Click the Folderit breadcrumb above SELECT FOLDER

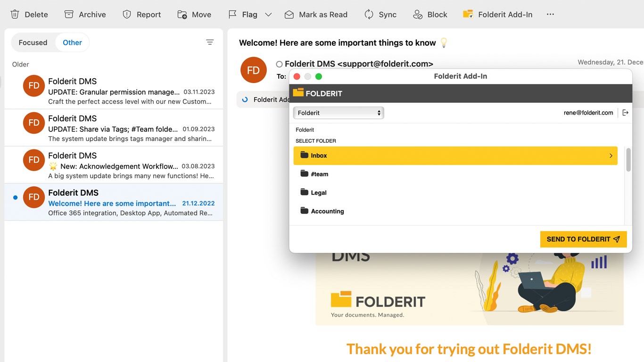click(305, 130)
